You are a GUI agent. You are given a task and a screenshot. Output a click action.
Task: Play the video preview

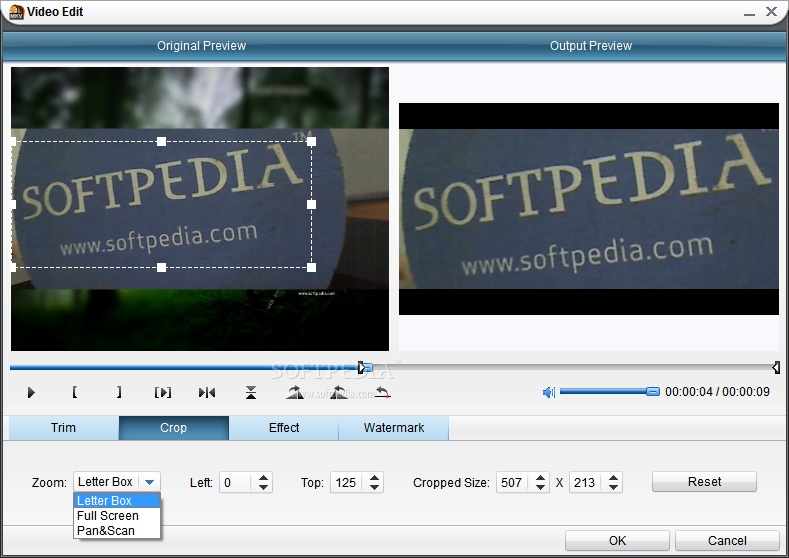[x=31, y=392]
